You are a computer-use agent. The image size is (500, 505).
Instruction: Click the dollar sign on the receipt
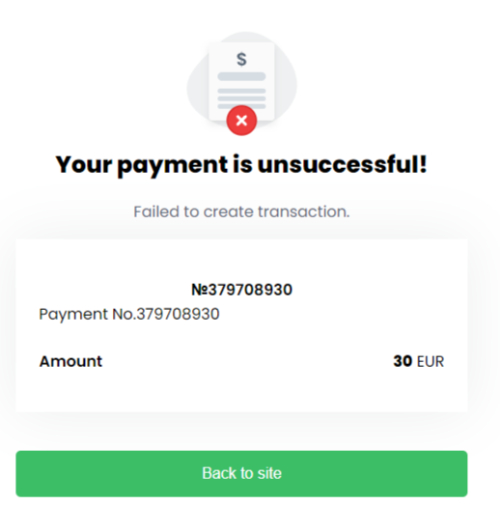[x=242, y=59]
